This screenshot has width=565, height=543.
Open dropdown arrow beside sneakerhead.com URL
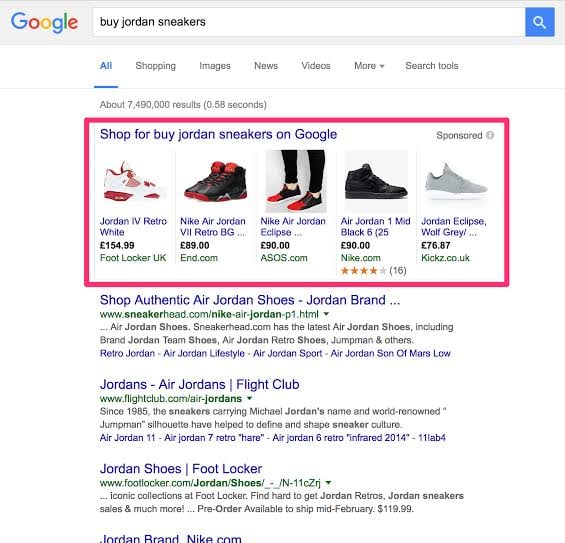tap(326, 314)
